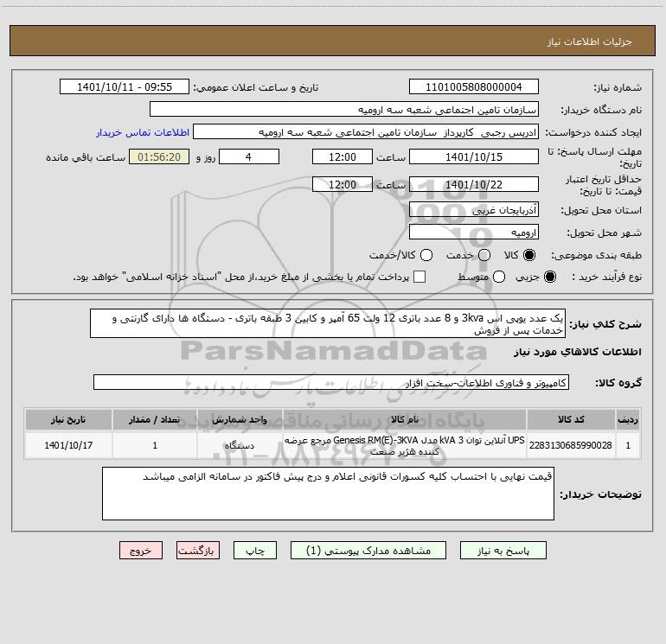Click the remaining days field showing 4
Image resolution: width=666 pixels, height=644 pixels.
click(x=249, y=156)
